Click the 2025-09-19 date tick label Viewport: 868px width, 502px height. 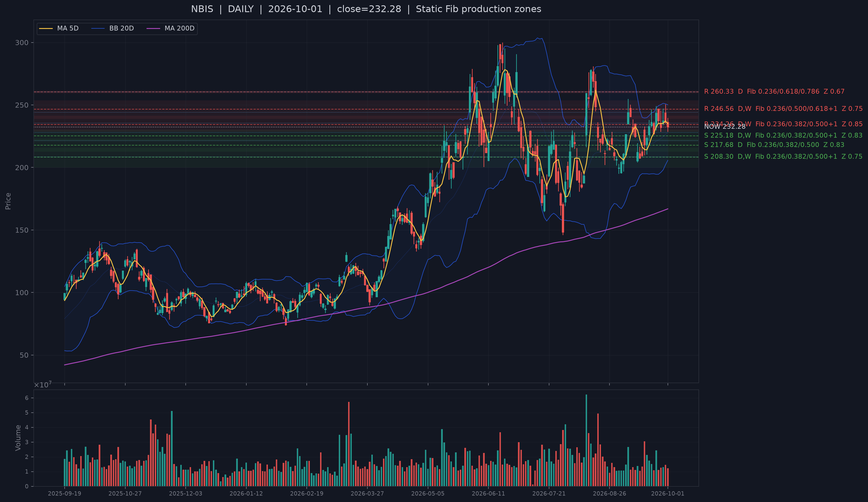tap(64, 493)
